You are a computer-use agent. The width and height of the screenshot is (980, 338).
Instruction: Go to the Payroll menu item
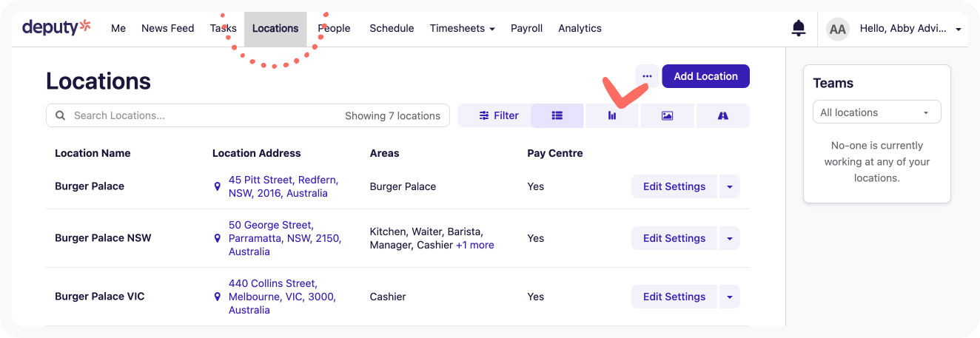tap(526, 28)
